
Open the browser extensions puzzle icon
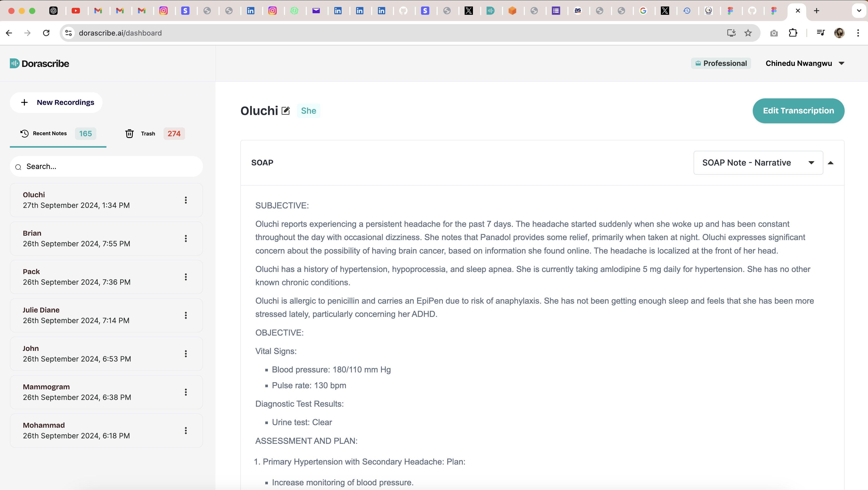click(793, 33)
